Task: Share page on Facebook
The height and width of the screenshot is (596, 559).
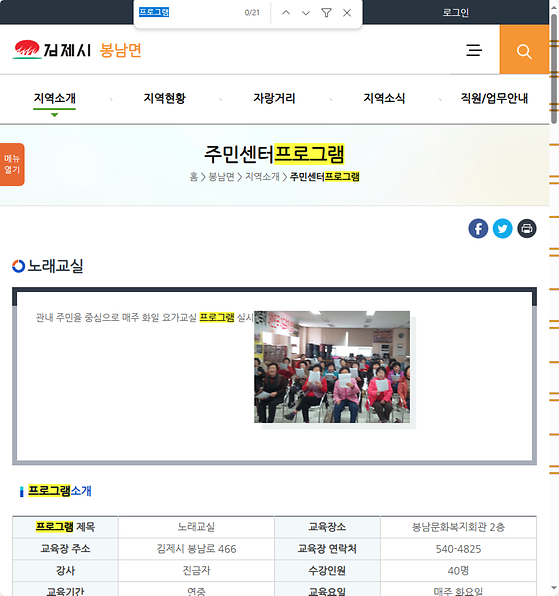Action: 478,228
